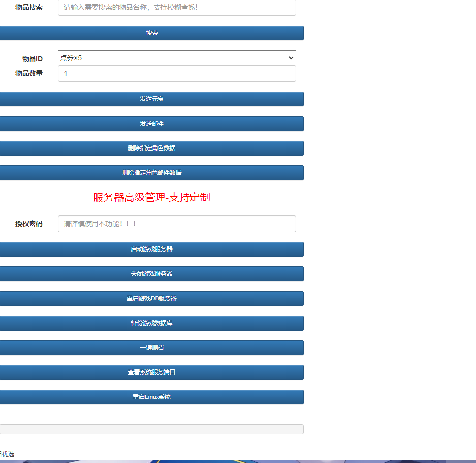Click the 一键删档 wipe button
The image size is (476, 463).
(152, 348)
